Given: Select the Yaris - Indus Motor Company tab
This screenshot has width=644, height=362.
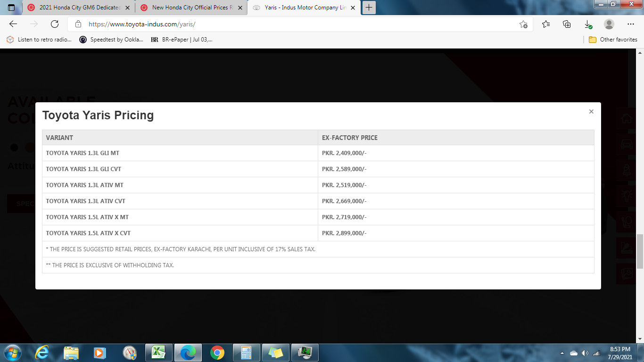Looking at the screenshot, I should tap(304, 8).
